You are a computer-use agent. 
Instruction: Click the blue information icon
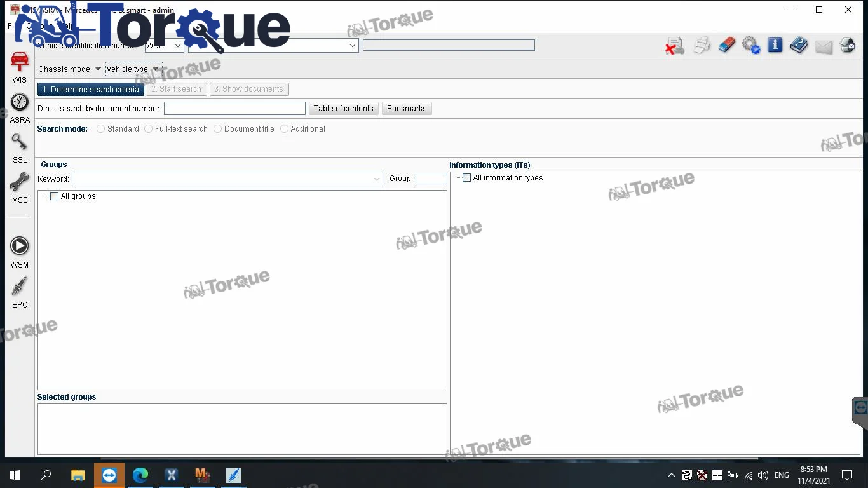click(775, 45)
